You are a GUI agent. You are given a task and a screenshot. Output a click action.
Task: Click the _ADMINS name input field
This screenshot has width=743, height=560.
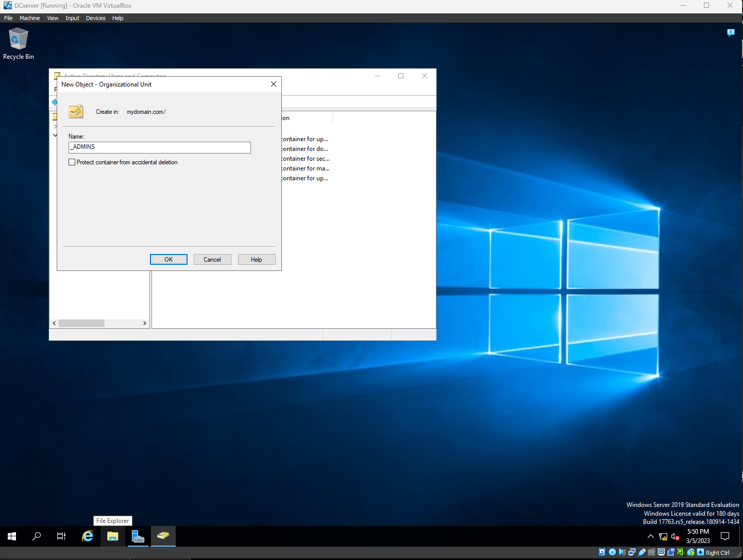[159, 147]
